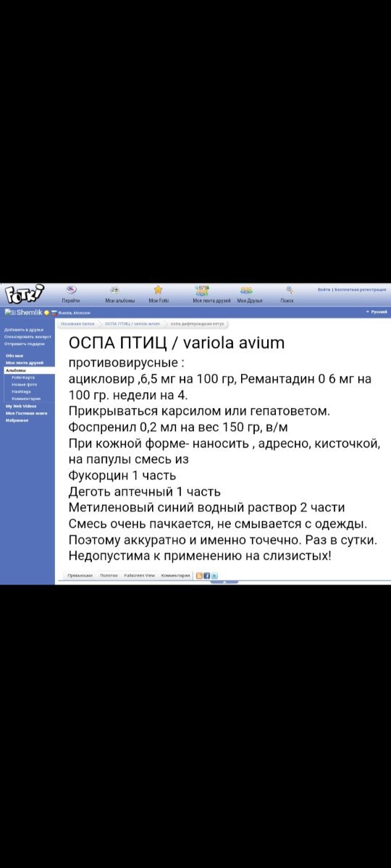Screen dimensions: 391x868
Task: Open the Перейти navigation icon
Action: 71,289
